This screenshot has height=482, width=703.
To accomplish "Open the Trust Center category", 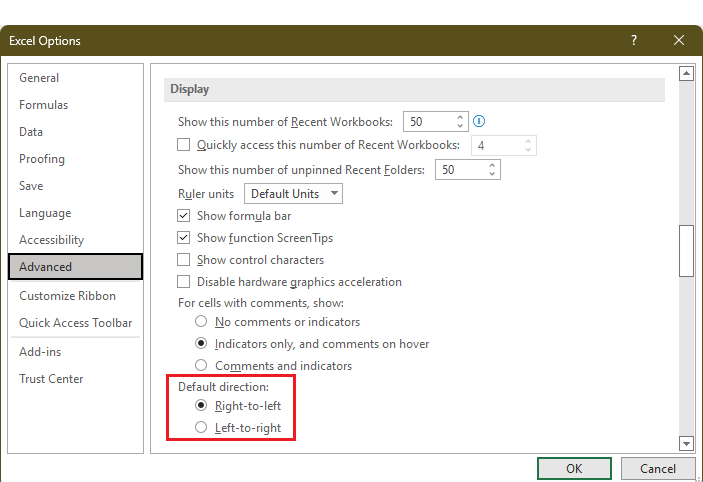I will tap(75, 379).
